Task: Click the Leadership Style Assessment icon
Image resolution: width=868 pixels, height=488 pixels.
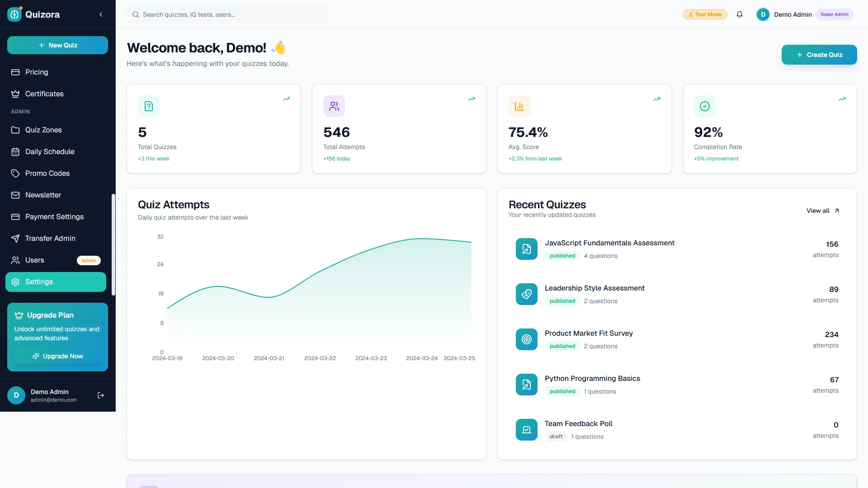Action: pos(527,294)
